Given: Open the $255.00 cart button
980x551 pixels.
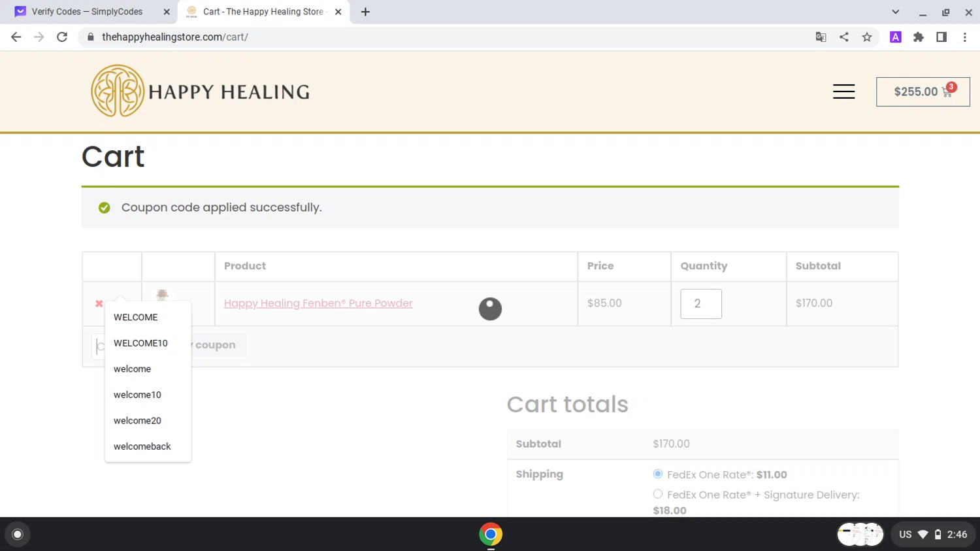Looking at the screenshot, I should point(923,92).
